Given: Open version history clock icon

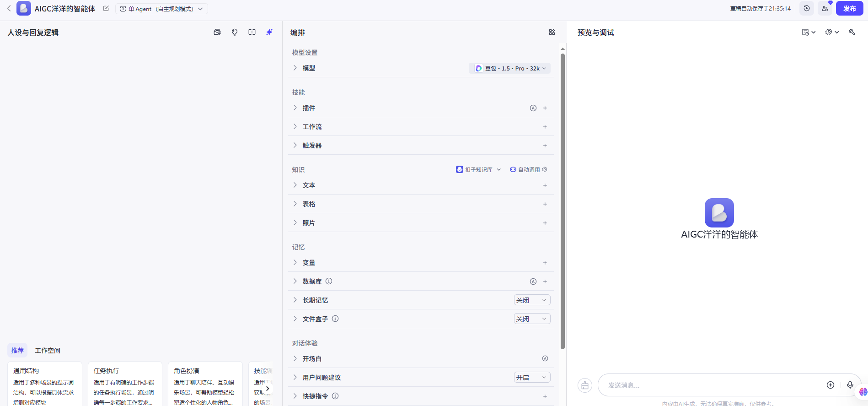Looking at the screenshot, I should pos(807,9).
